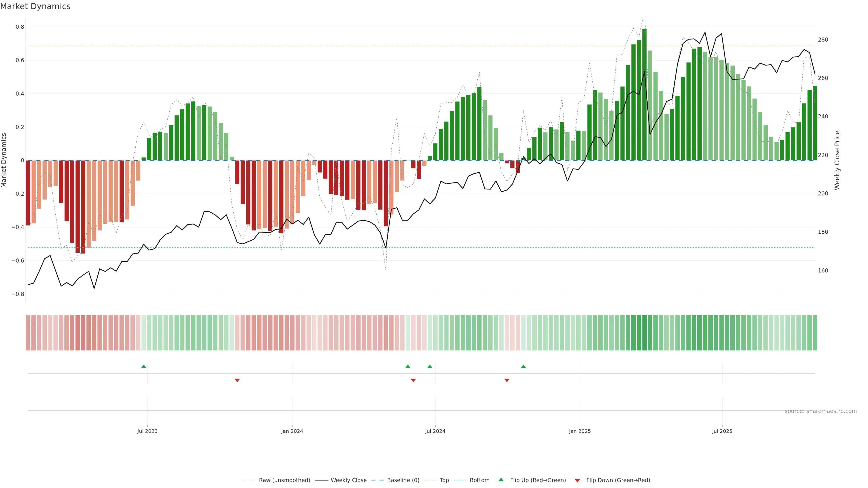868x488 pixels.
Task: Click the green flip-up triangle immediately left of Jul 2024 gridline
Action: pyautogui.click(x=430, y=366)
